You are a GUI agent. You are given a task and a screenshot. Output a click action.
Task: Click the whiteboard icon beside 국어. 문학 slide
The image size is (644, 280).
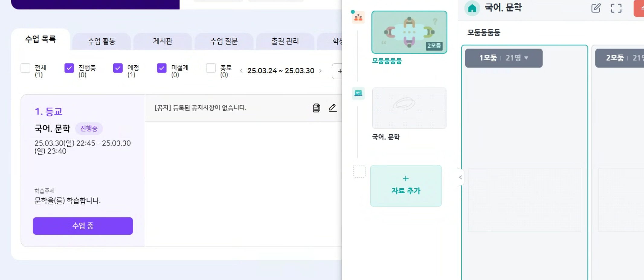tap(358, 93)
